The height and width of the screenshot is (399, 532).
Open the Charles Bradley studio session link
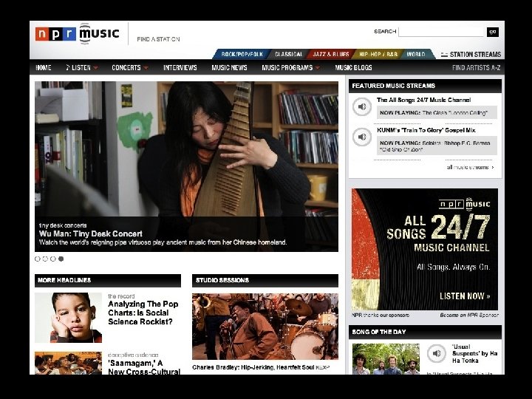pyautogui.click(x=253, y=367)
